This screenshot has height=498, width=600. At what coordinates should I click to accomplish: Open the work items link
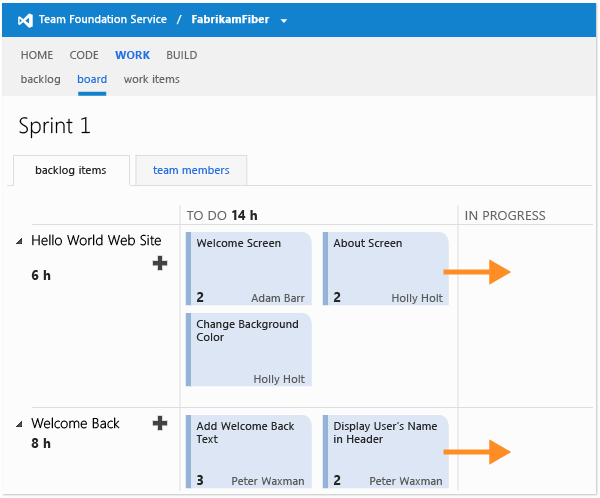click(151, 79)
